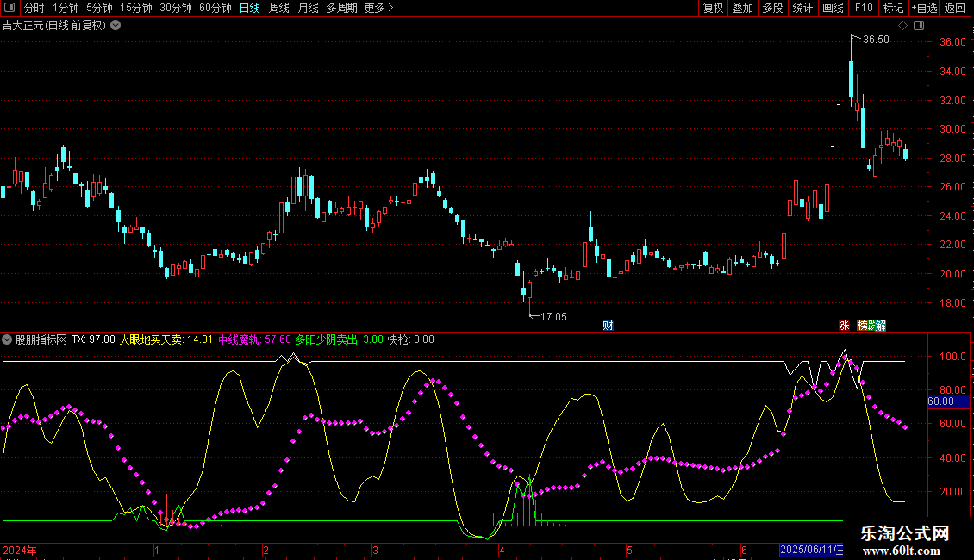Image resolution: width=974 pixels, height=560 pixels.
Task: Click the 2024年 label on time axis
Action: 20,550
